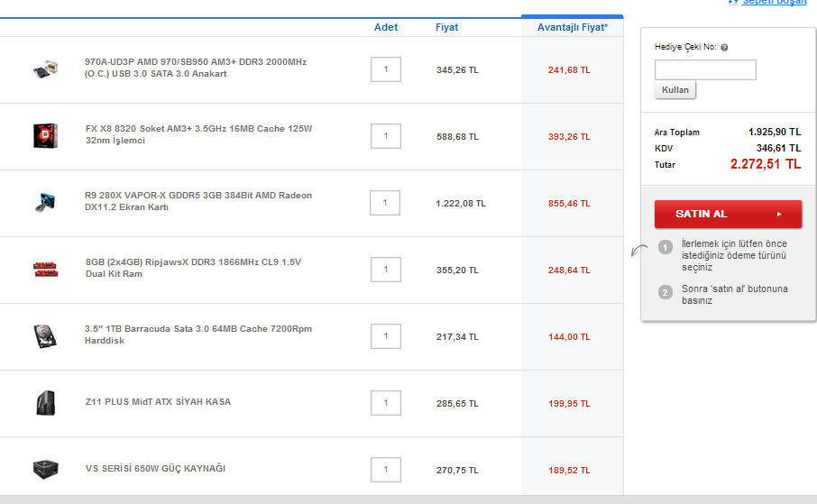Open the 970A-UD3P motherboard product thumbnail
The image size is (817, 504).
(45, 69)
